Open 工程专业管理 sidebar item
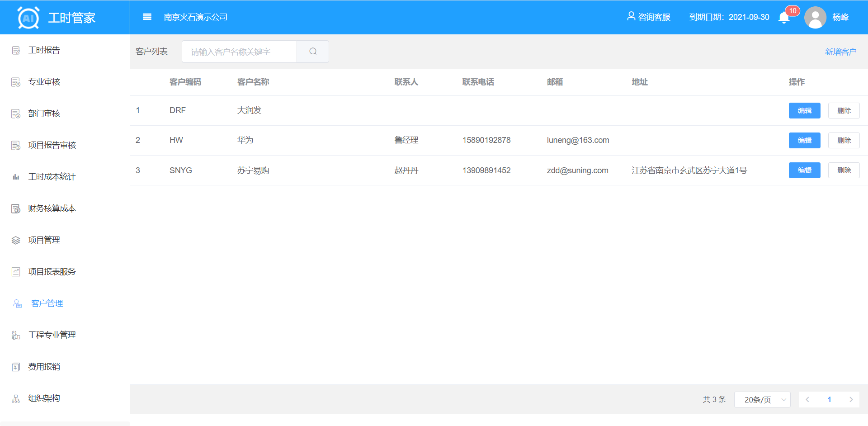The image size is (868, 426). (x=52, y=335)
